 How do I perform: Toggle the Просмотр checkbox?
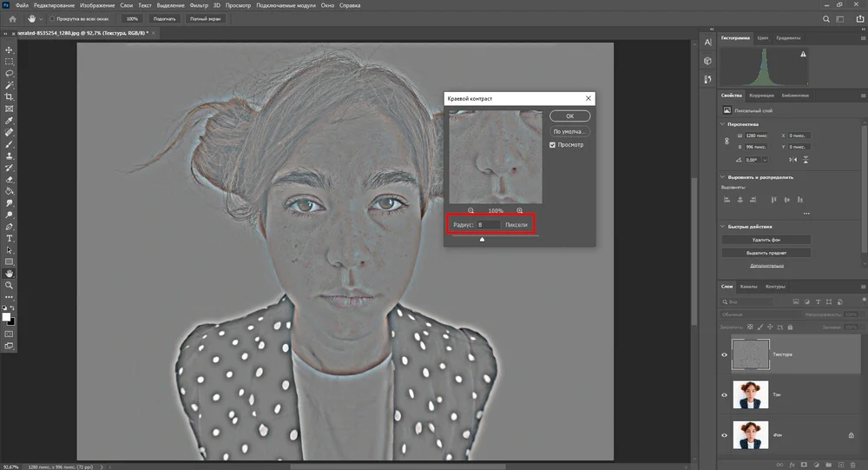[552, 145]
